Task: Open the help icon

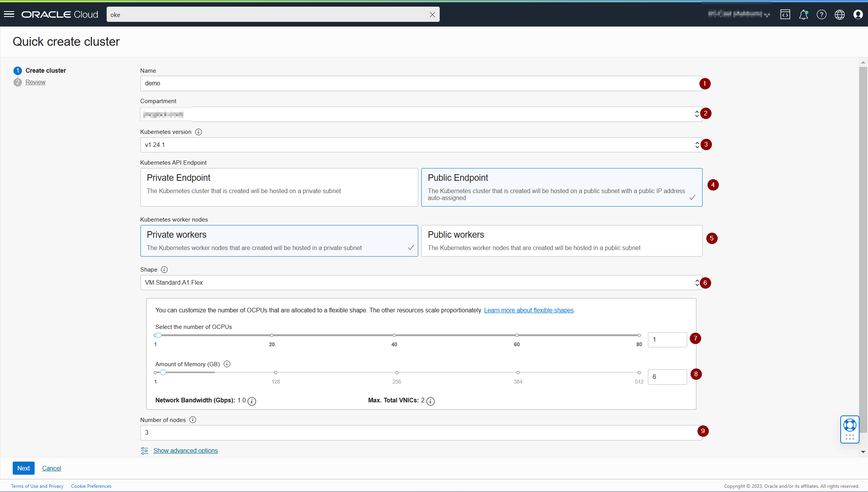Action: [821, 14]
